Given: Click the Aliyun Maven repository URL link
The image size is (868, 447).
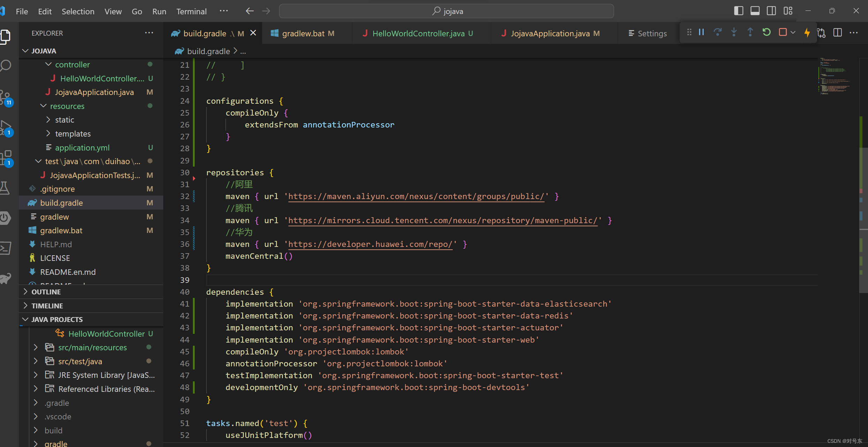Looking at the screenshot, I should pyautogui.click(x=416, y=196).
